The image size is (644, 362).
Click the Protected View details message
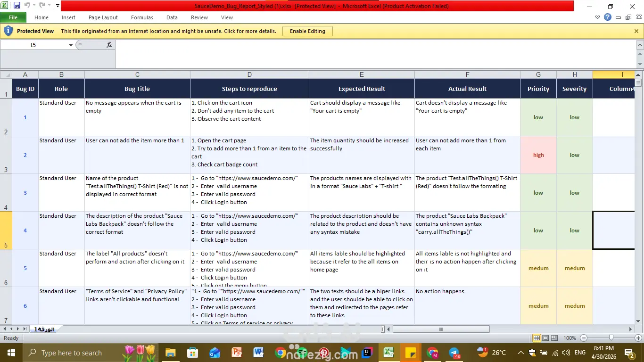tap(169, 31)
